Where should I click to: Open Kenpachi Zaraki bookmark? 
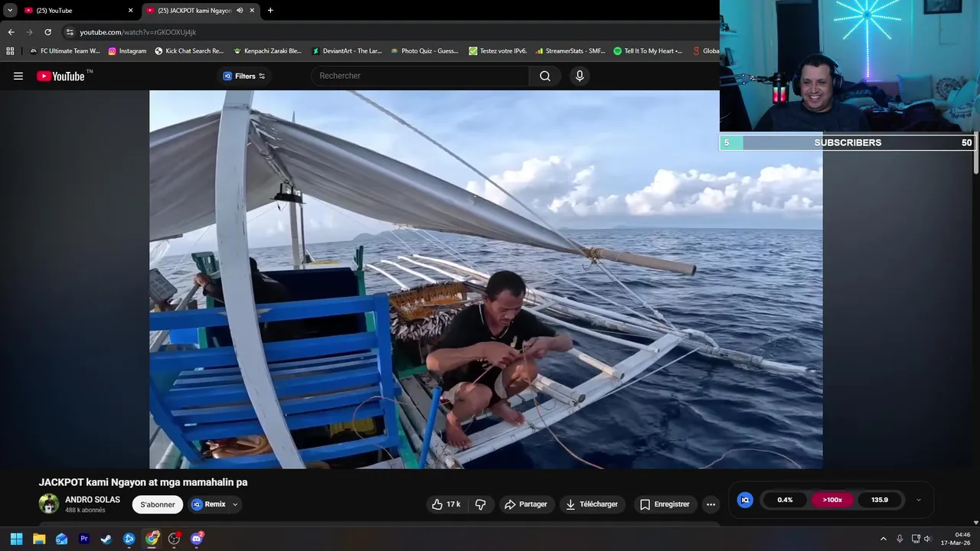[267, 51]
